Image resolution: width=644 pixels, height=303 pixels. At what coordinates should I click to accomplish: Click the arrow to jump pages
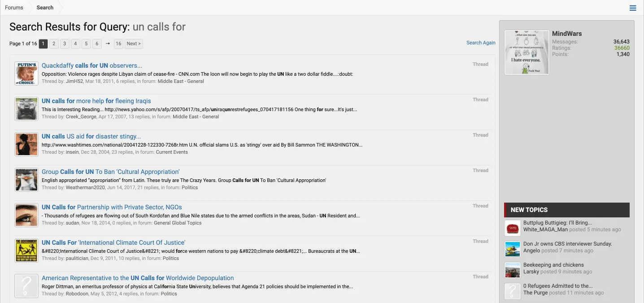point(108,43)
